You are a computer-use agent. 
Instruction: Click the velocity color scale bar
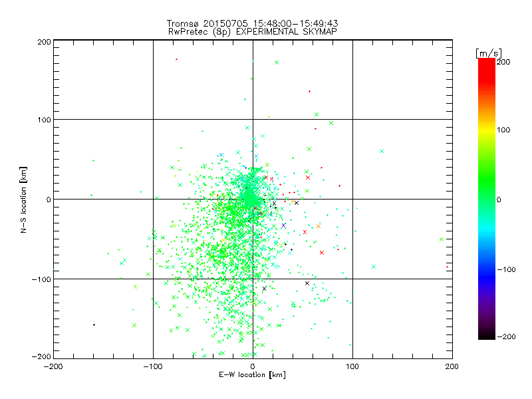487,199
